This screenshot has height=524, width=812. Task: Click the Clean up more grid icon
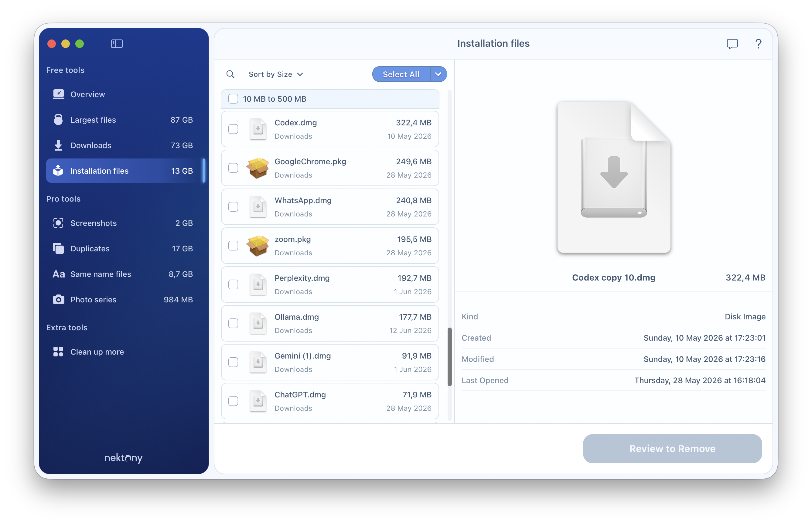[x=58, y=352]
